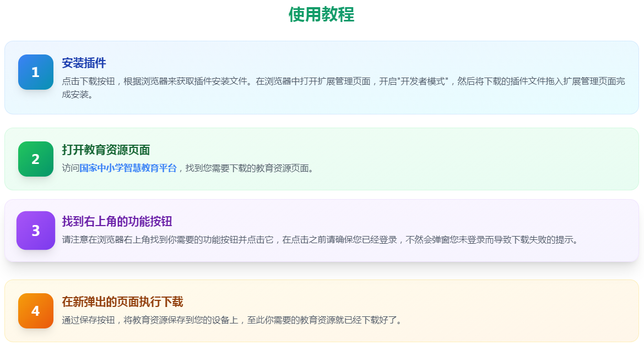This screenshot has height=351, width=644.
Task: Click the 成安装 text on step 1's second line
Action: point(77,95)
